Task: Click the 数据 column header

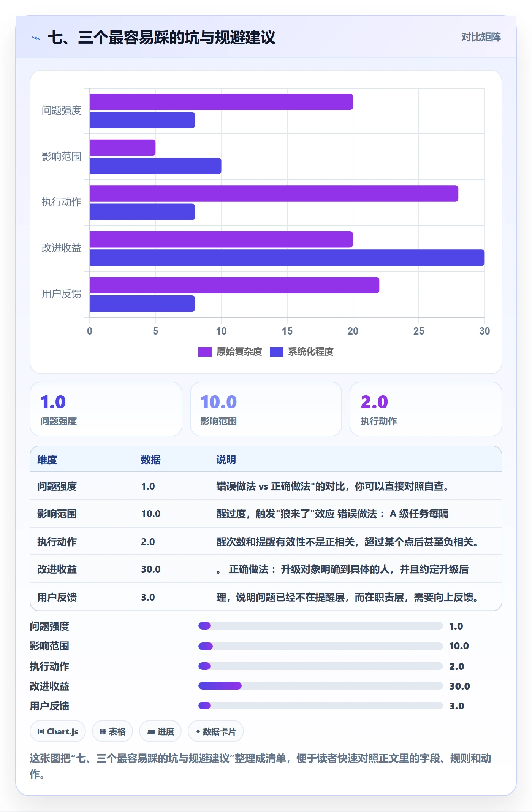Action: (x=151, y=460)
